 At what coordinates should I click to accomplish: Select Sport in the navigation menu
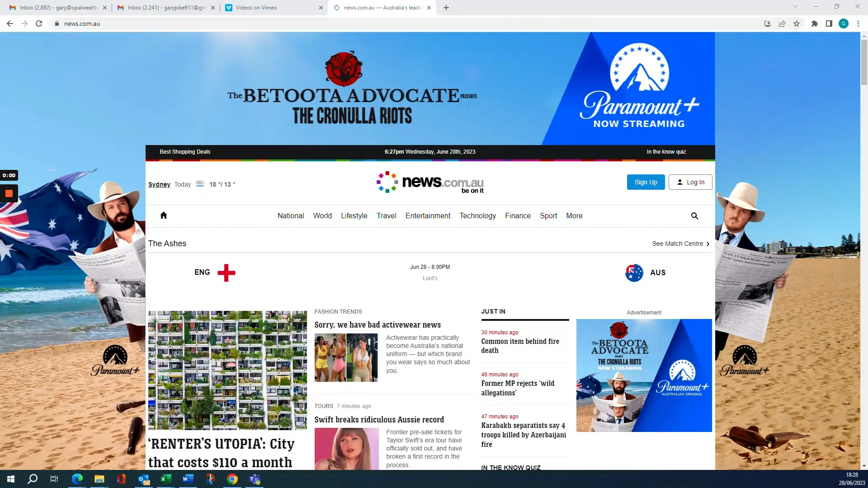(548, 216)
